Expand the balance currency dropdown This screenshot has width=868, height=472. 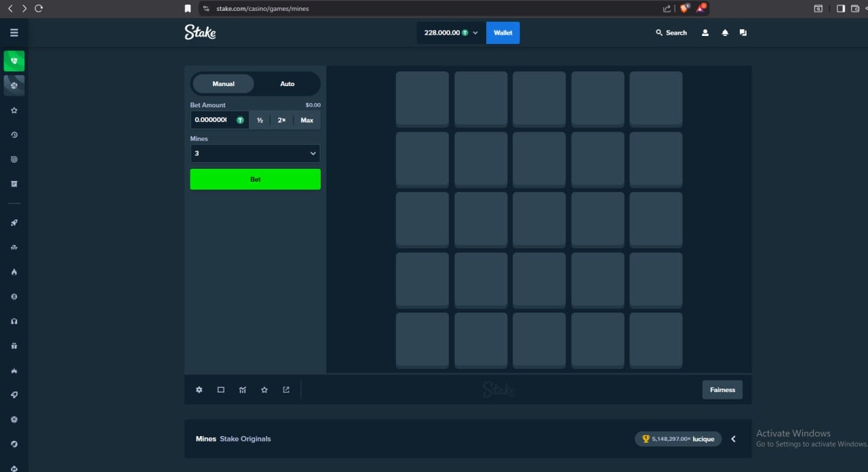point(475,33)
